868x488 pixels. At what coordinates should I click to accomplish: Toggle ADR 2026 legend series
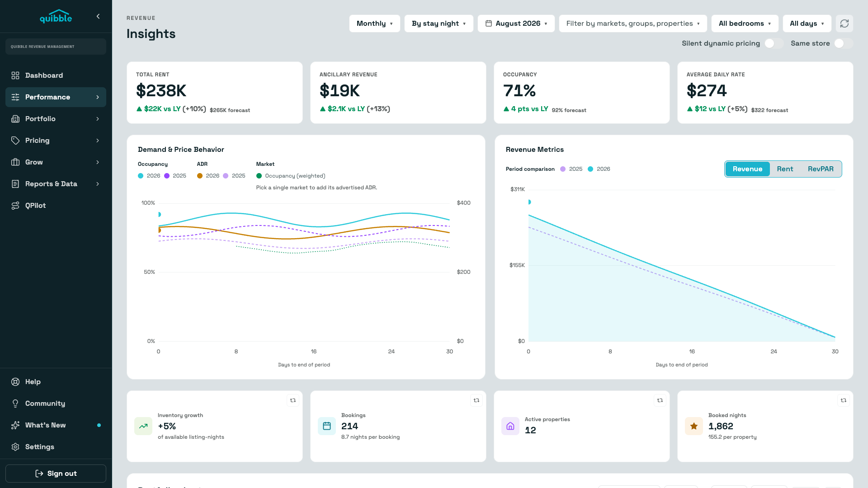point(208,176)
